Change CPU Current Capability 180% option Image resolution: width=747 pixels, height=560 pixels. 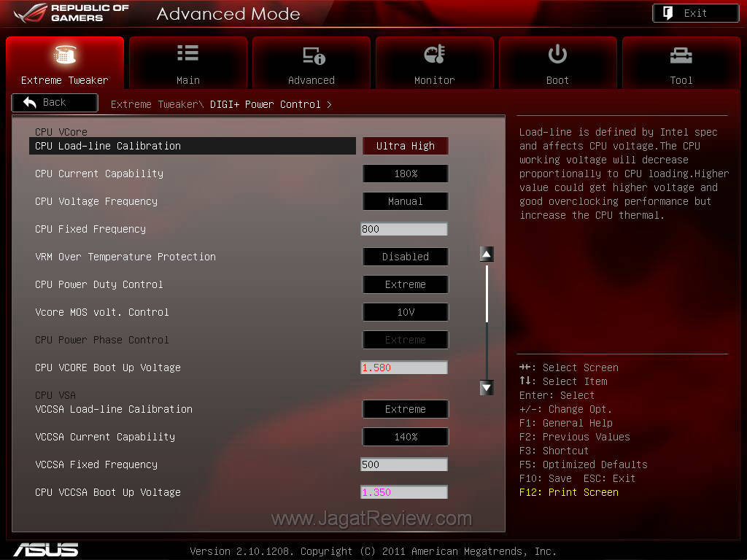pyautogui.click(x=405, y=174)
